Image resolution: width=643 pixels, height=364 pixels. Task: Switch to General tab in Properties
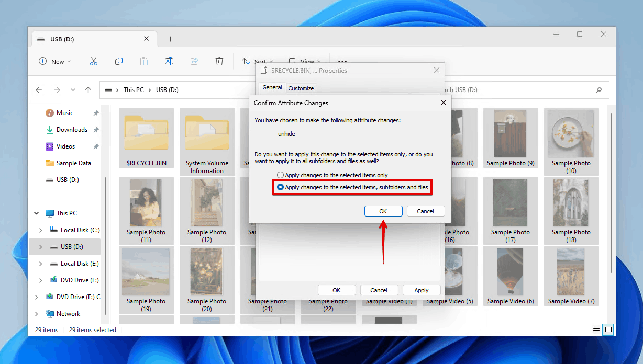coord(272,88)
